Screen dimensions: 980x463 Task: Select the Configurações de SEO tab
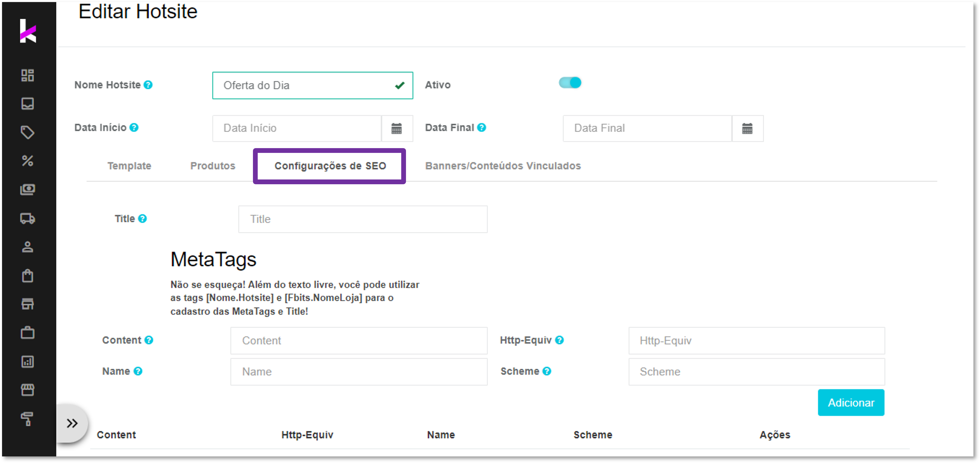[x=330, y=166]
